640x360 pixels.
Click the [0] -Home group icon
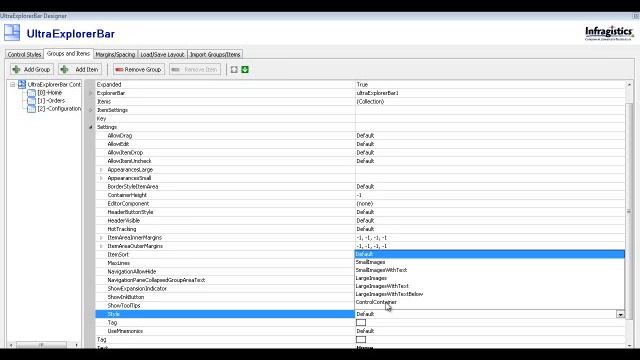(31, 93)
